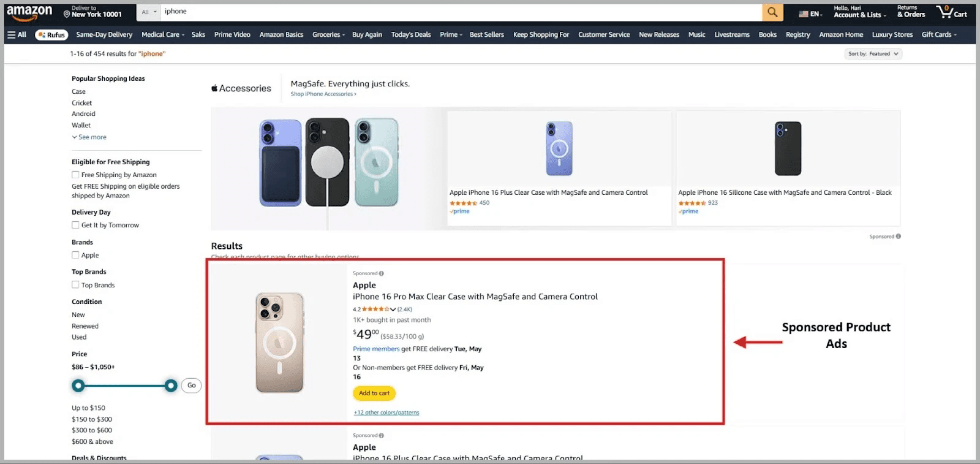Image resolution: width=980 pixels, height=464 pixels.
Task: Open the Today's Deals menu item
Action: [x=411, y=34]
